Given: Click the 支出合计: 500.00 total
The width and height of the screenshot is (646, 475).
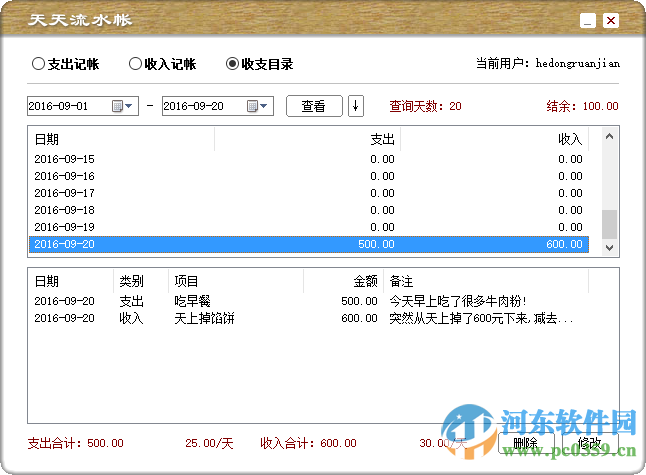Looking at the screenshot, I should click(x=76, y=443).
